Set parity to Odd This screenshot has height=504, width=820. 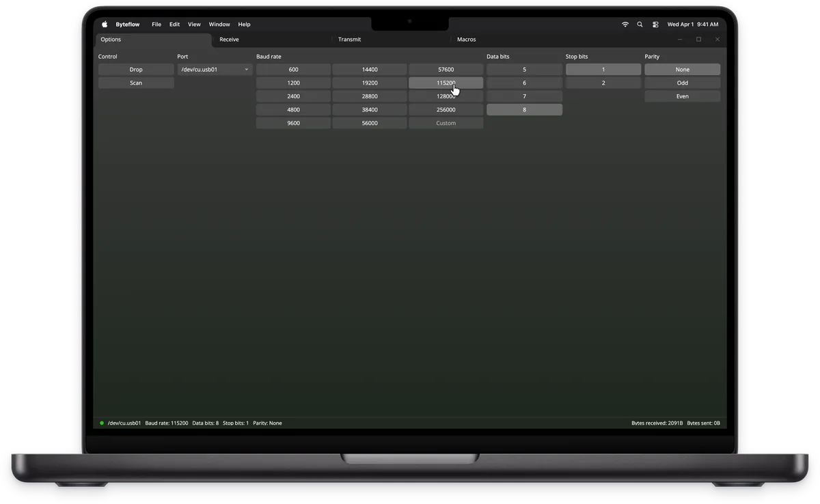(683, 83)
